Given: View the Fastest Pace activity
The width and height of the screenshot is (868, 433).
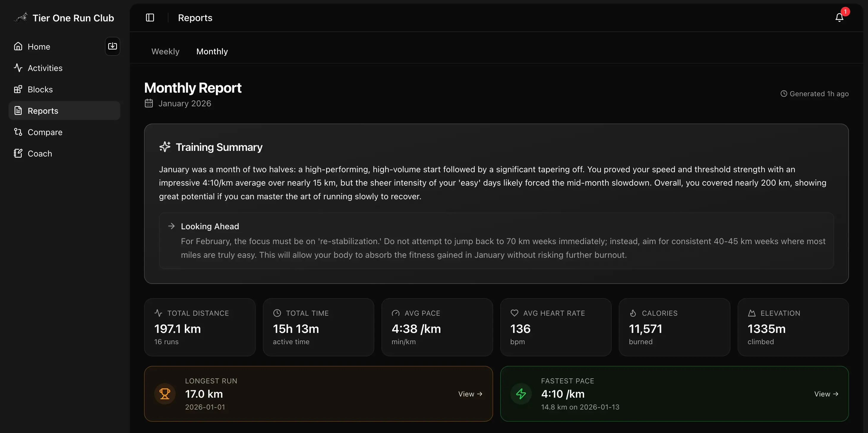Looking at the screenshot, I should point(826,394).
